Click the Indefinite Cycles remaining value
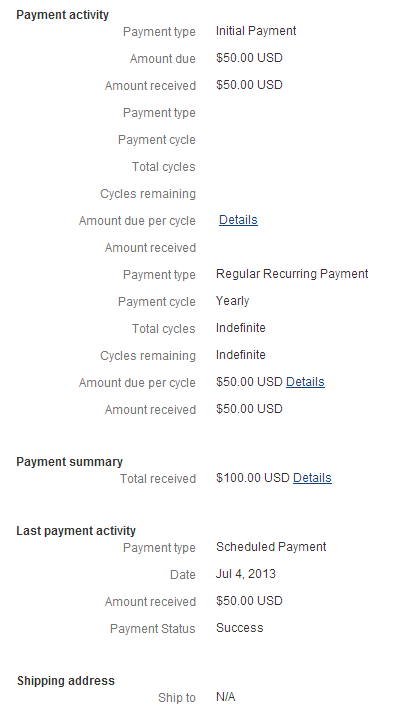Screen dimensions: 405x721 240,355
